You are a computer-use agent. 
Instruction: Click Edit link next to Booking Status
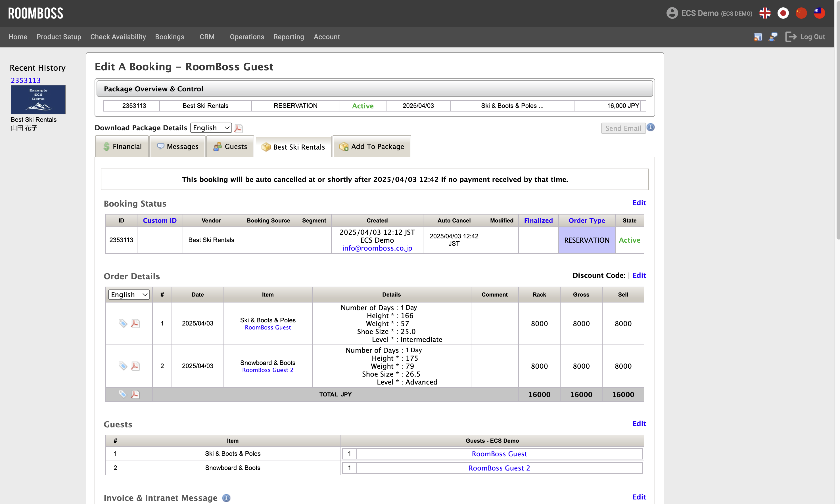click(639, 203)
